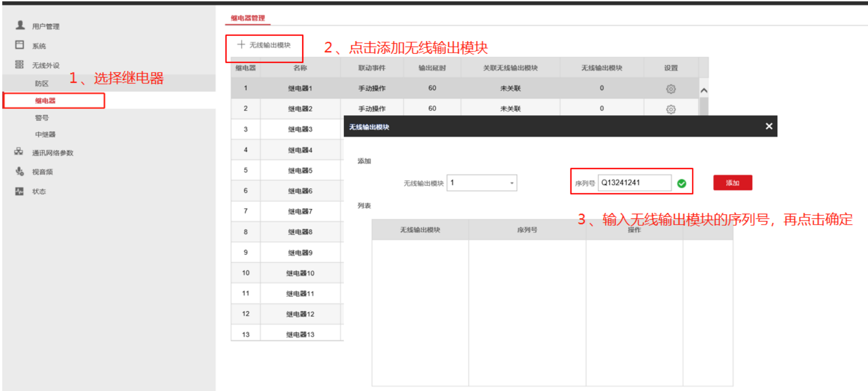The image size is (868, 391).
Task: Select 继电器 in the sidebar
Action: (x=45, y=101)
